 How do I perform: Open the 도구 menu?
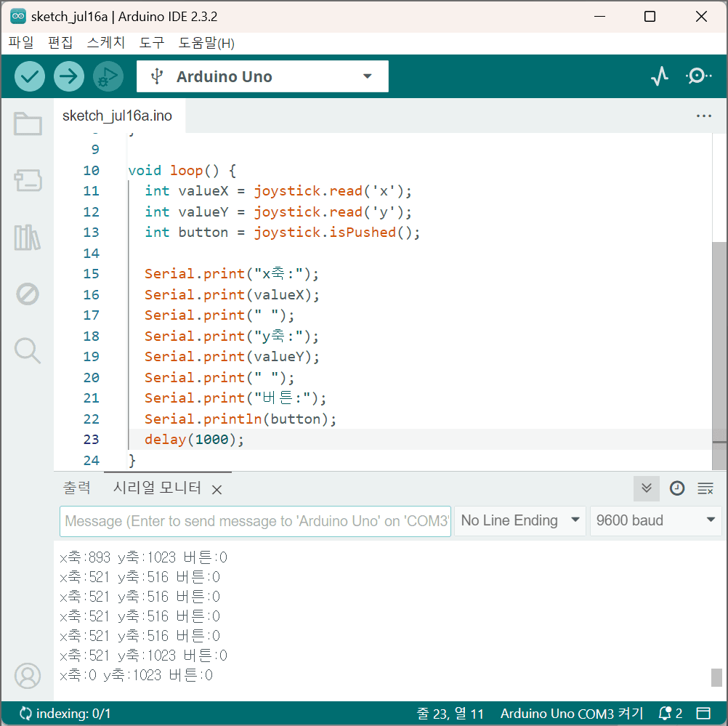coord(152,43)
